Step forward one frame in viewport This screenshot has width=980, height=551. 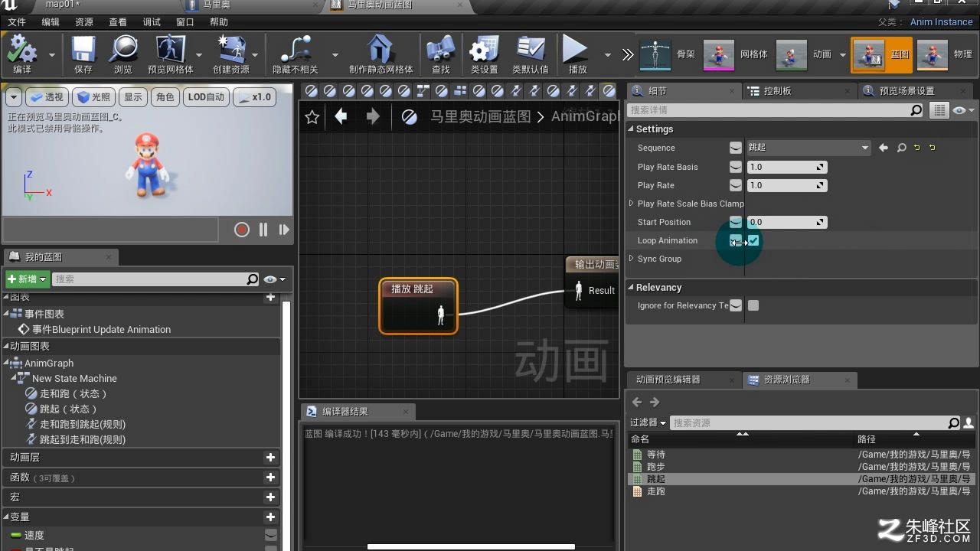click(x=284, y=230)
